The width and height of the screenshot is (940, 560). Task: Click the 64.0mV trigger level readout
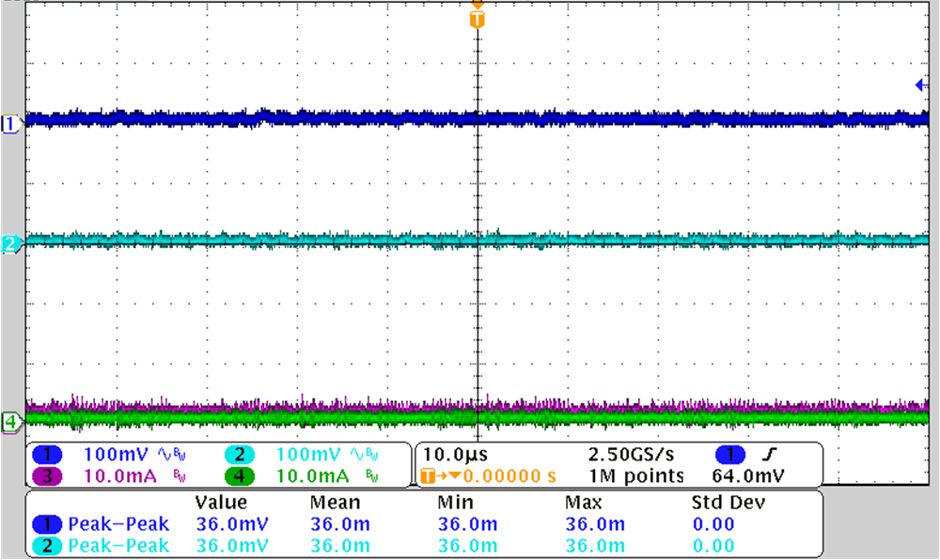coord(748,474)
